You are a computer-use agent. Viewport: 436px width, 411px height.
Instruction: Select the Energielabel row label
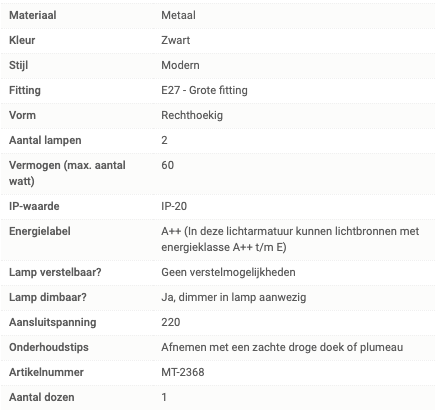40,231
